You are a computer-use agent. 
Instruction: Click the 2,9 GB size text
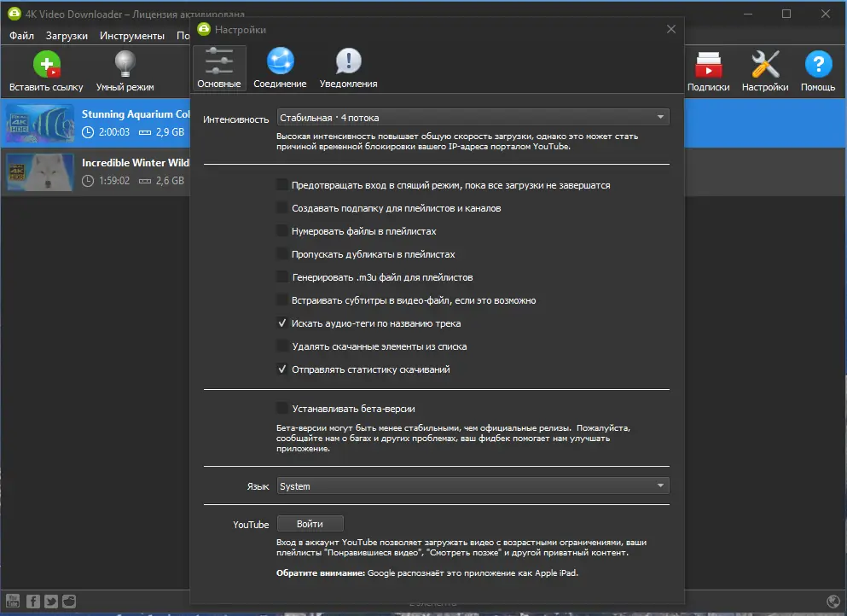click(x=170, y=132)
